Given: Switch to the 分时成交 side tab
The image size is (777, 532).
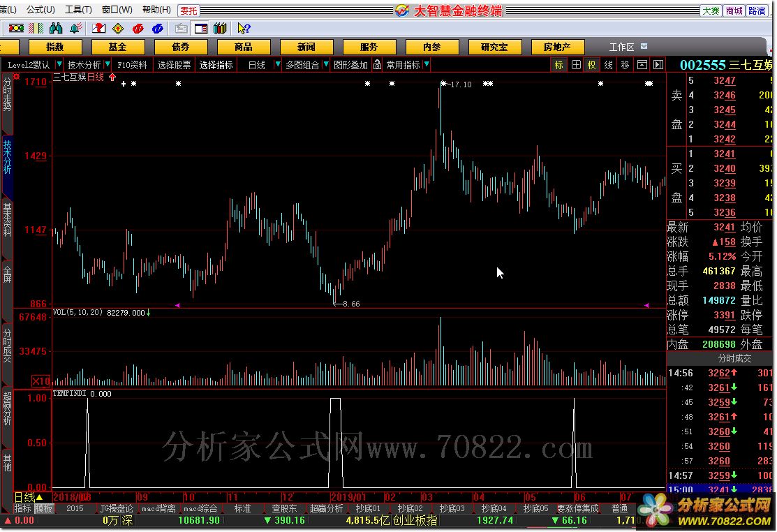Looking at the screenshot, I should pyautogui.click(x=7, y=345).
